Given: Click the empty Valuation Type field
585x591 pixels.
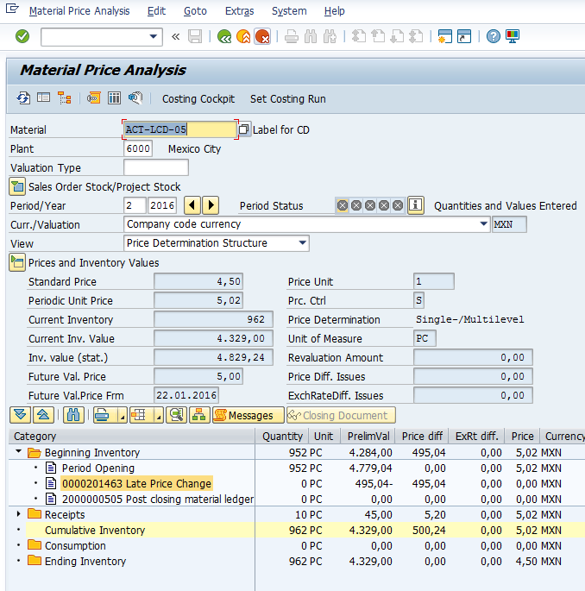Looking at the screenshot, I should tap(156, 167).
